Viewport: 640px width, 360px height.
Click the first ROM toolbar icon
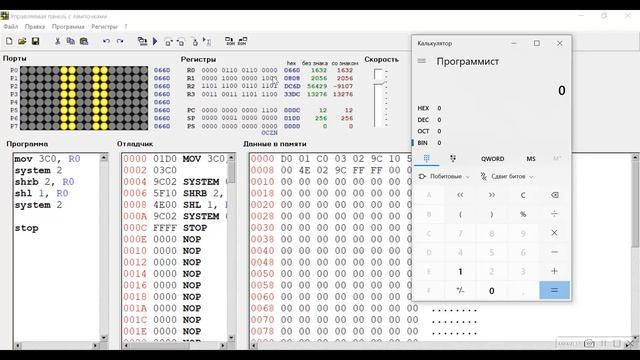(x=230, y=41)
